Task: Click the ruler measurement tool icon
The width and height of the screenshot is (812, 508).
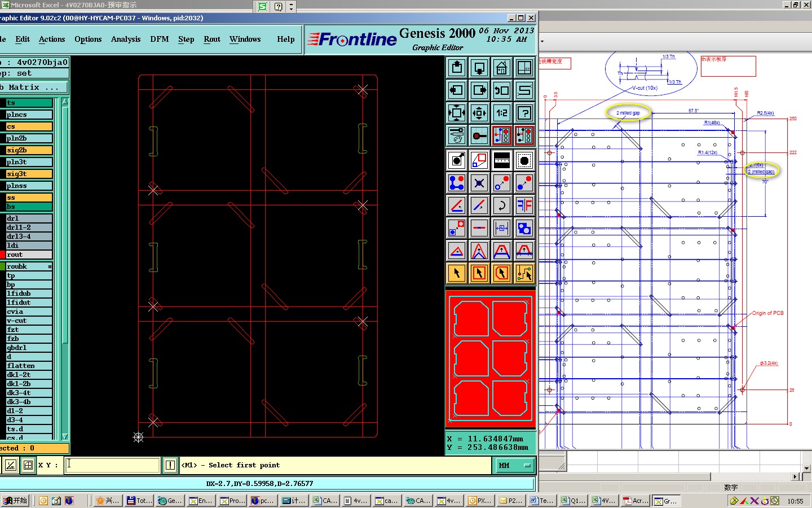Action: pyautogui.click(x=502, y=161)
